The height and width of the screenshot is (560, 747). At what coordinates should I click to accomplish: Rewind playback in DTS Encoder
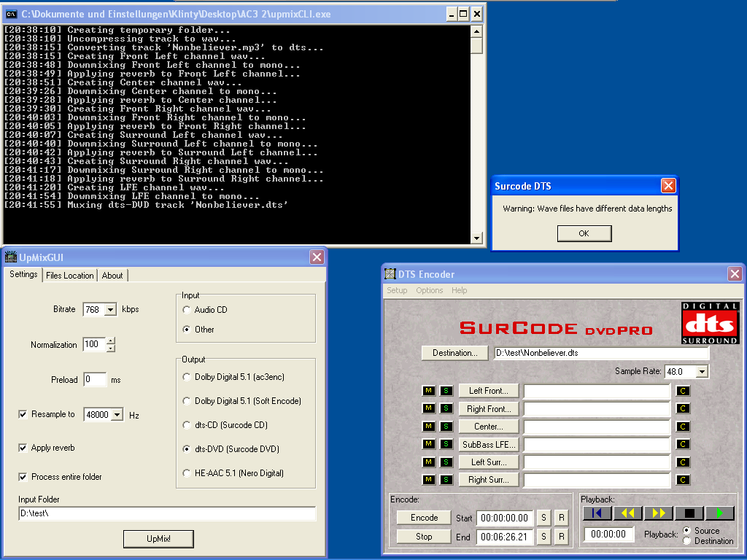click(628, 513)
